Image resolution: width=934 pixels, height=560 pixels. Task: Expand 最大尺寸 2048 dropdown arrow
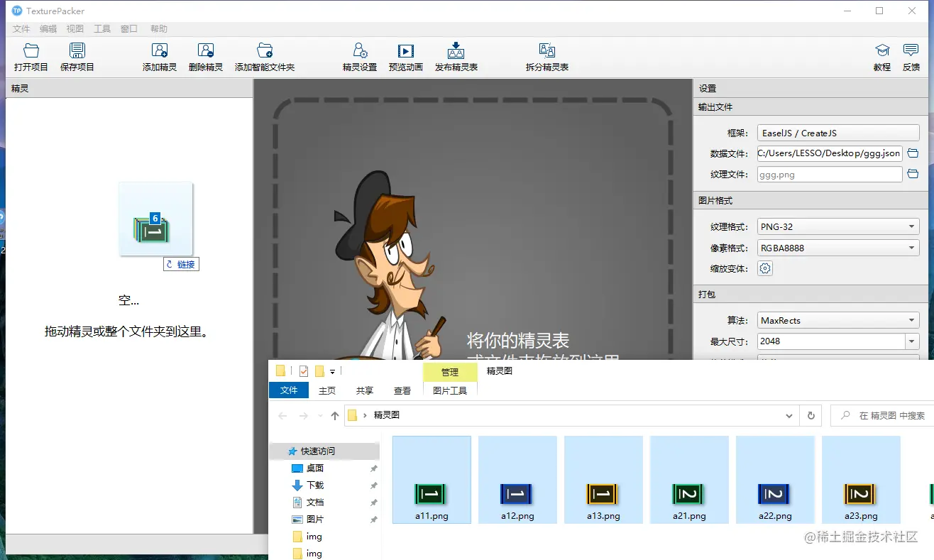click(912, 341)
